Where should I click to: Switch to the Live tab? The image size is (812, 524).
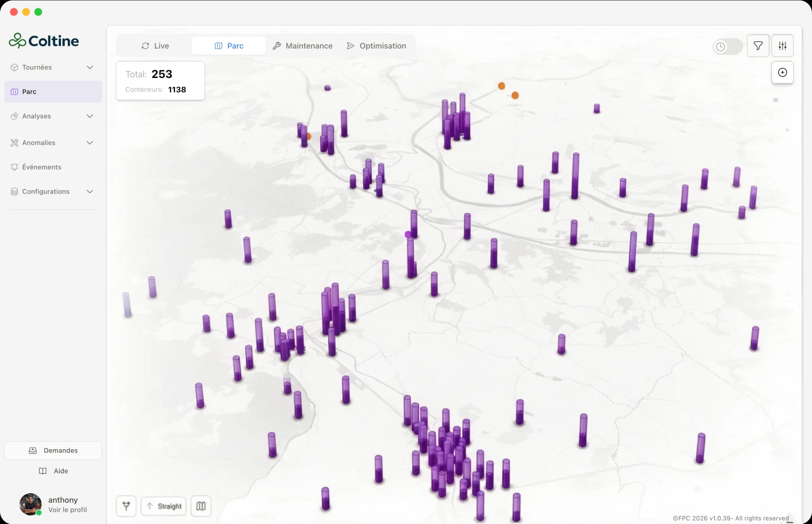155,46
